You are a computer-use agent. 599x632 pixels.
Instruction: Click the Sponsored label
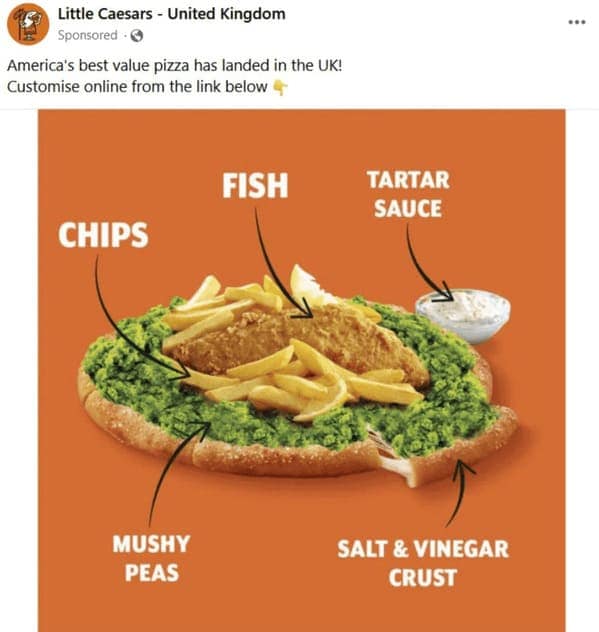(87, 35)
